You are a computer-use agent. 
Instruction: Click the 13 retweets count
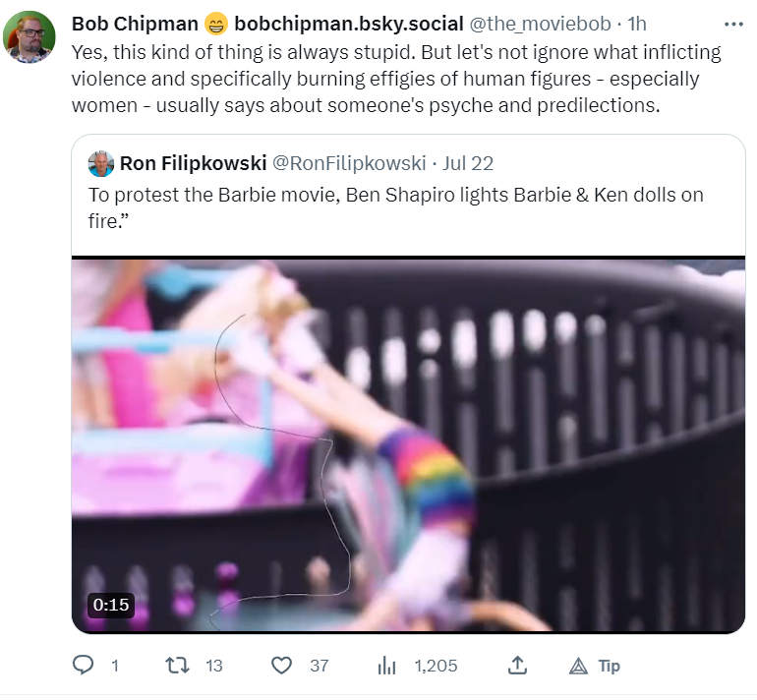(214, 666)
